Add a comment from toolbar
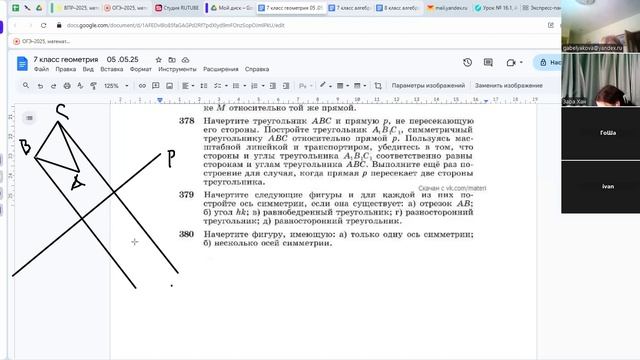 [x=156, y=86]
